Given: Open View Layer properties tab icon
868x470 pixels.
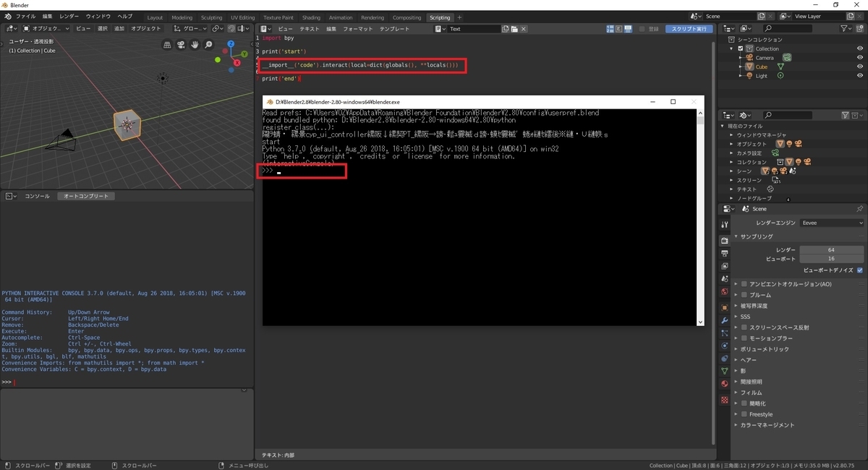Looking at the screenshot, I should [x=724, y=266].
